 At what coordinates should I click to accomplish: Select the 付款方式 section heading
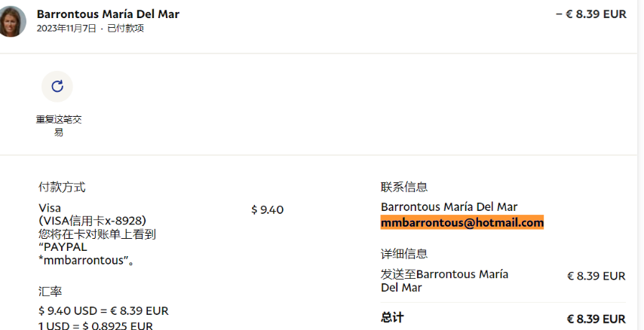62,187
